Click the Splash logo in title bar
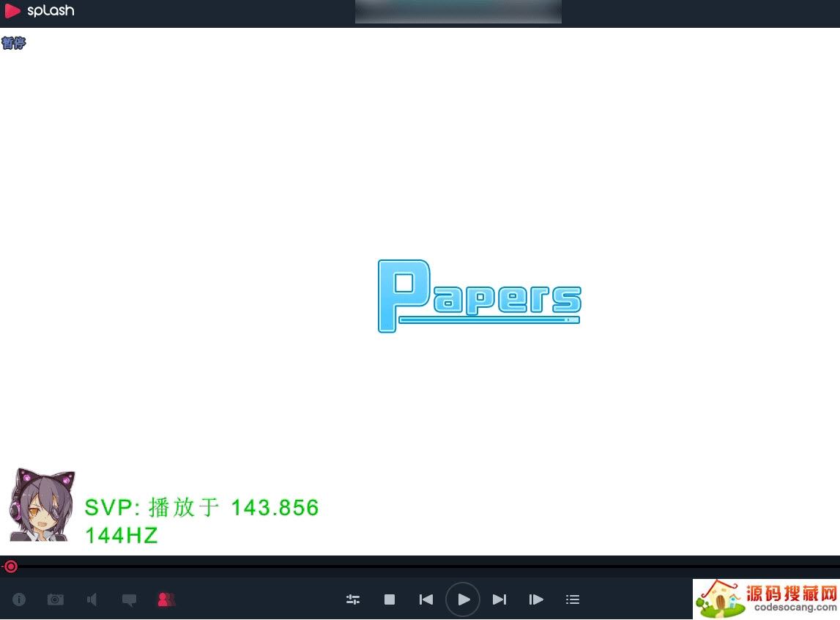 click(x=39, y=11)
